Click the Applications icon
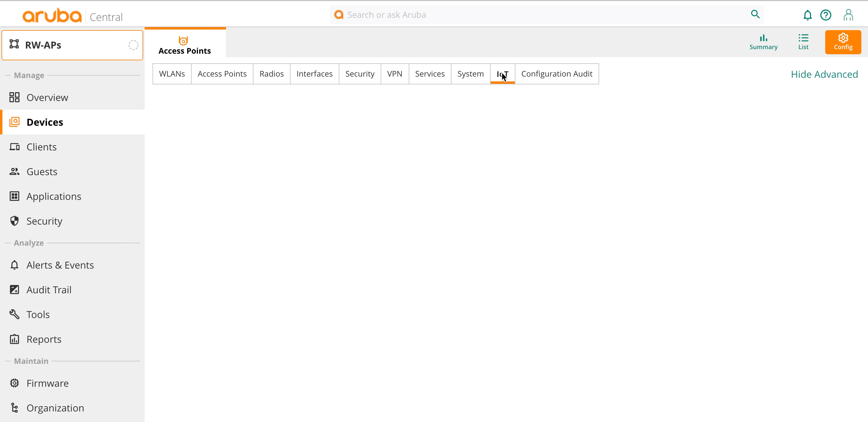 (x=14, y=196)
